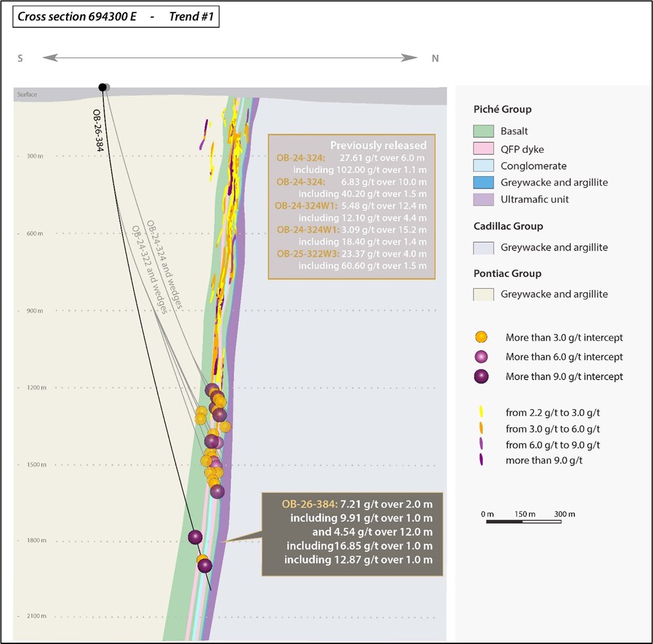
Task: Click the dark purple 'more than 9.0 g/t' legend streak
Action: point(483,460)
